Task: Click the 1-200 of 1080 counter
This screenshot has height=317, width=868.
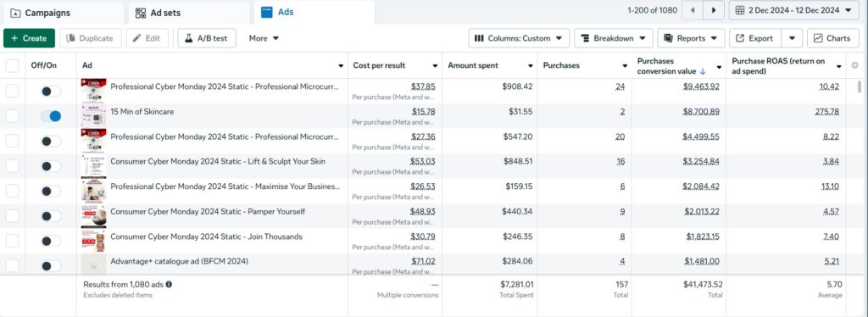Action: point(652,10)
